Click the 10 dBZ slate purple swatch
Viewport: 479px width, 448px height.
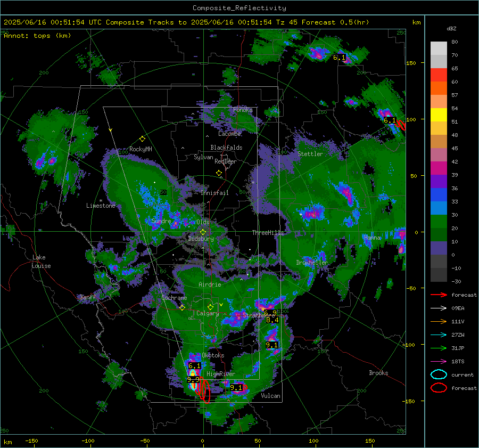[x=439, y=248]
